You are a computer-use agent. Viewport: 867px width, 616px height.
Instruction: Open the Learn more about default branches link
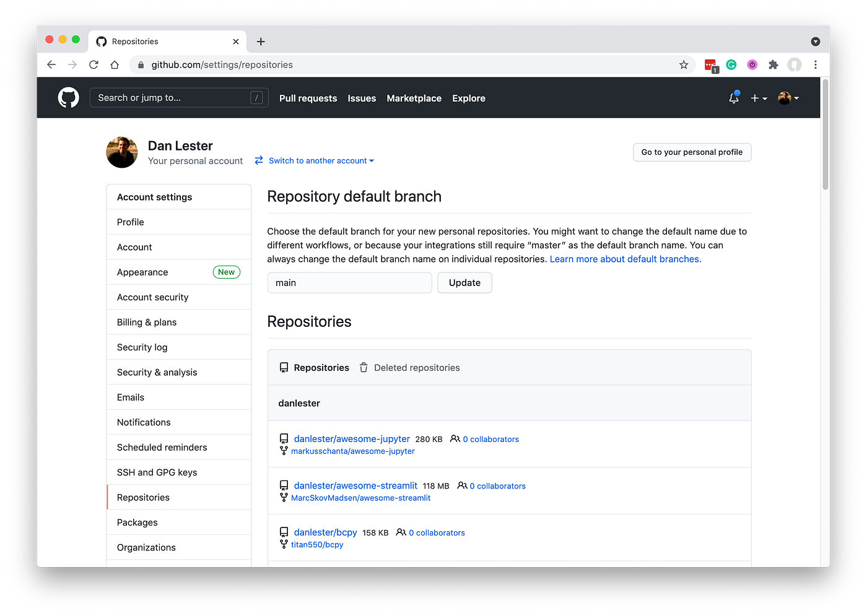click(625, 259)
